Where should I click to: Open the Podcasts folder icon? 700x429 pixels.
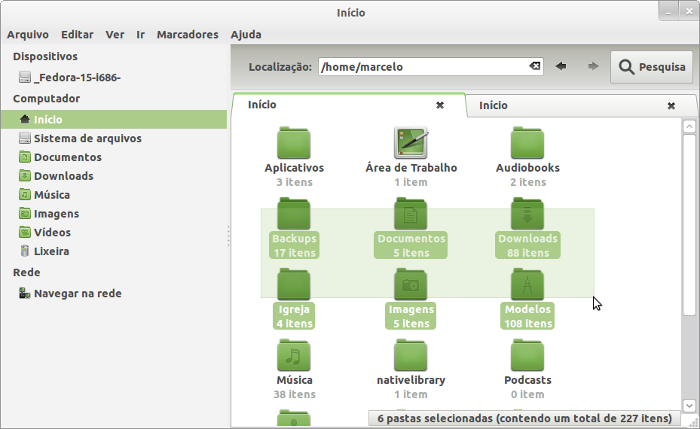(x=527, y=355)
